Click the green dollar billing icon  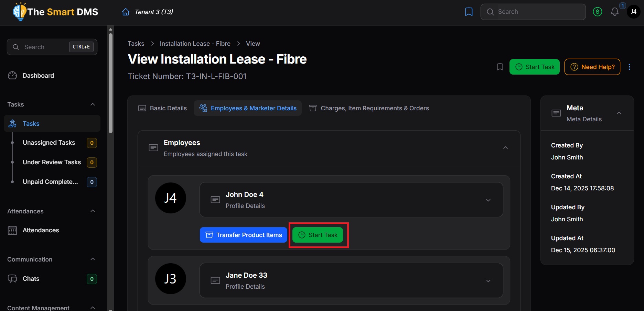(598, 12)
